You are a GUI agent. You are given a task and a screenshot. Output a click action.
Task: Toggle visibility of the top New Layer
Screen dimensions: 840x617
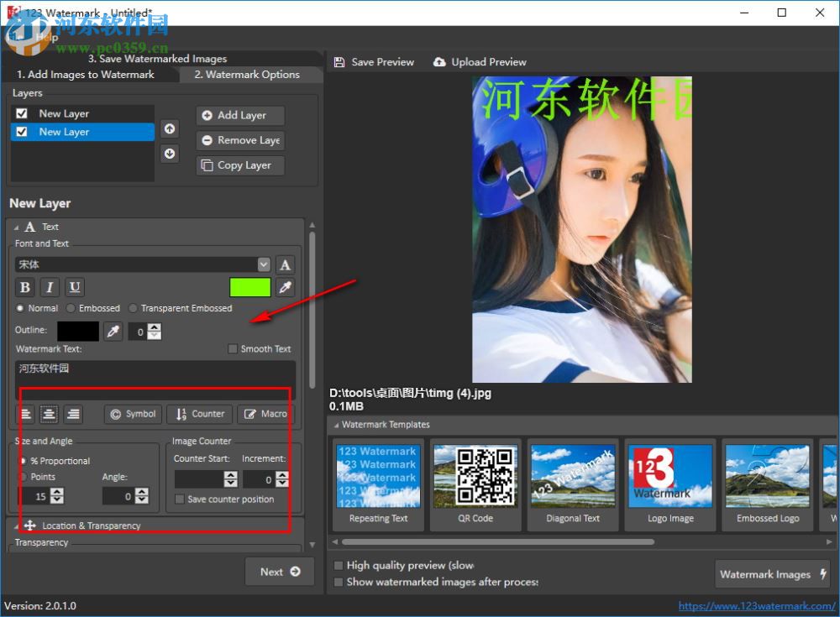click(21, 112)
